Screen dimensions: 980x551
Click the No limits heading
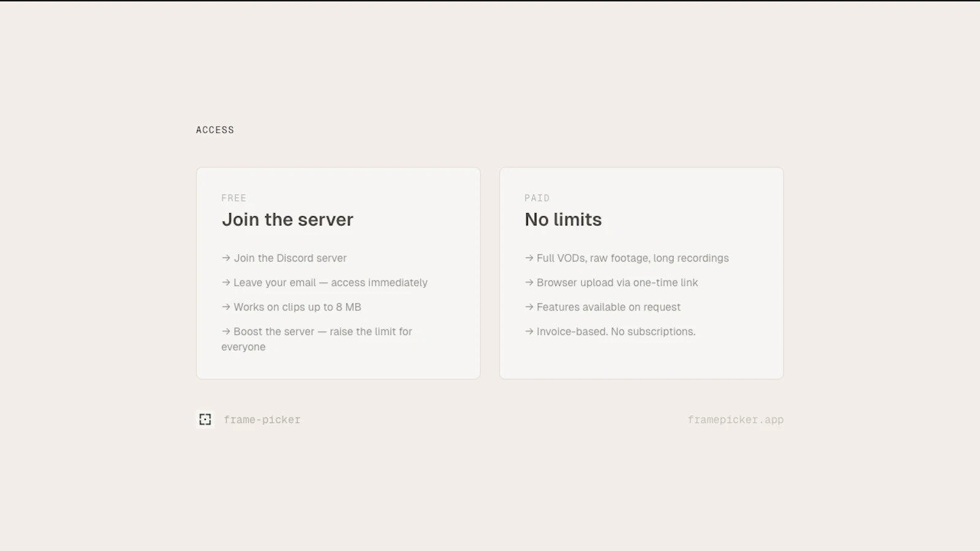(563, 220)
